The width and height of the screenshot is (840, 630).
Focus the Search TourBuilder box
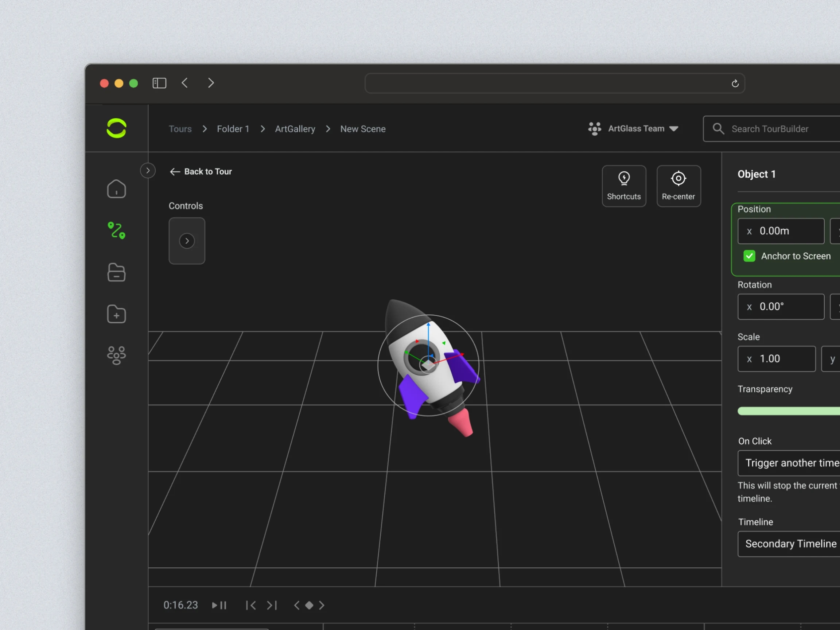pyautogui.click(x=772, y=129)
